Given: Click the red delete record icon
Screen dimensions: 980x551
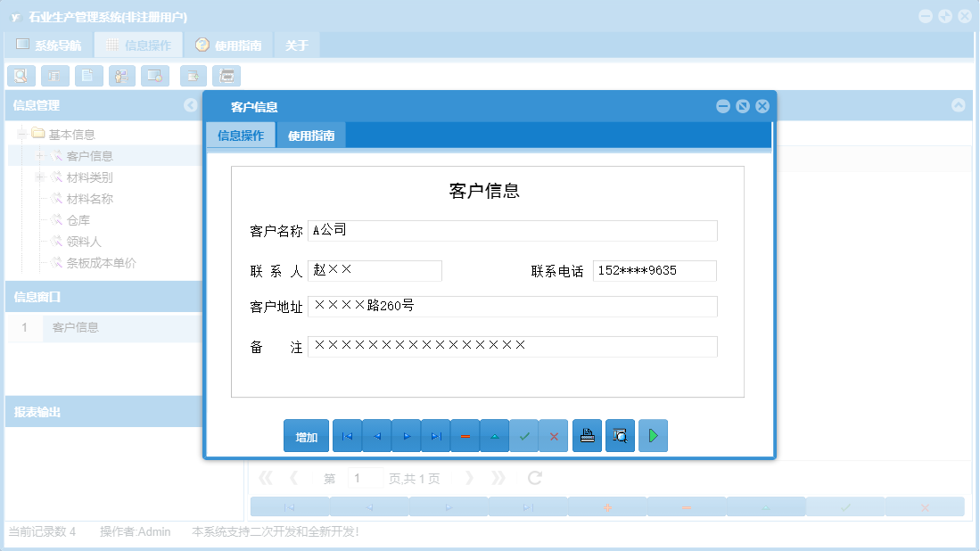Looking at the screenshot, I should 465,435.
